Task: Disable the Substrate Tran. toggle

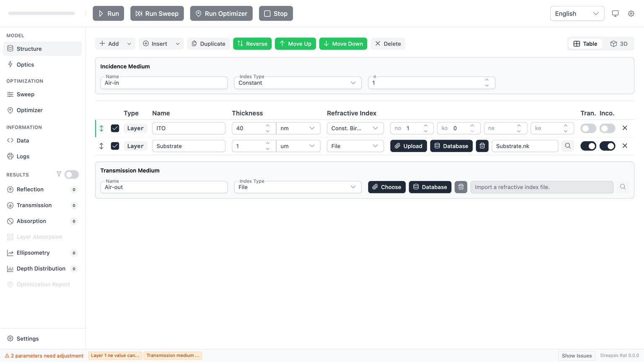Action: click(588, 146)
